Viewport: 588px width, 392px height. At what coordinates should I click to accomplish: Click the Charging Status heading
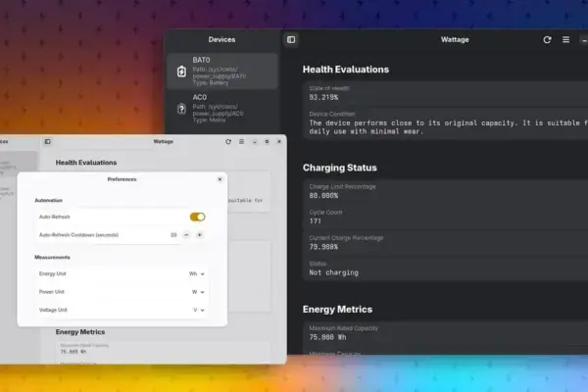(x=340, y=168)
